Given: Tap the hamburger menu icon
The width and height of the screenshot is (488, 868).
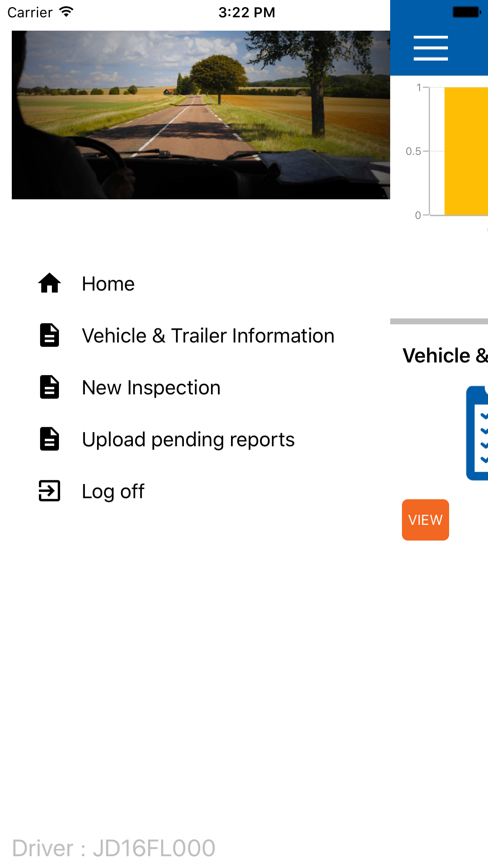Looking at the screenshot, I should [431, 48].
